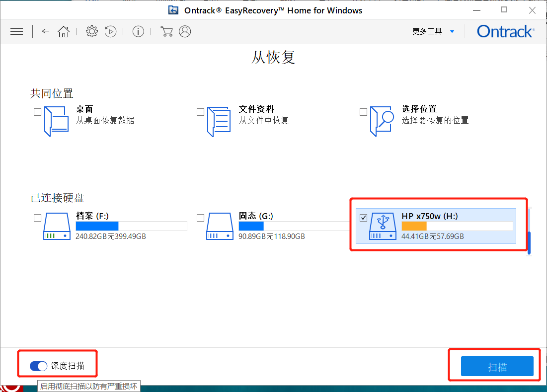
Task: Click the HP x750w USB drive icon
Action: click(x=383, y=226)
